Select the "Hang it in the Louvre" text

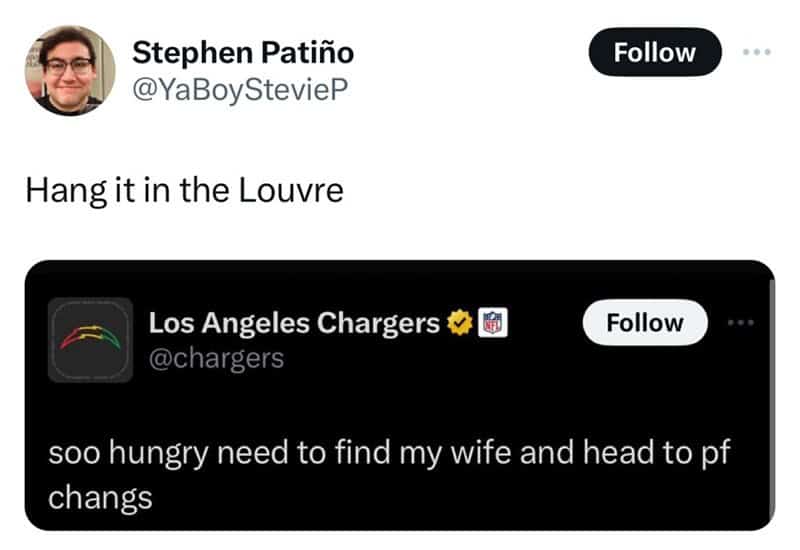(184, 189)
